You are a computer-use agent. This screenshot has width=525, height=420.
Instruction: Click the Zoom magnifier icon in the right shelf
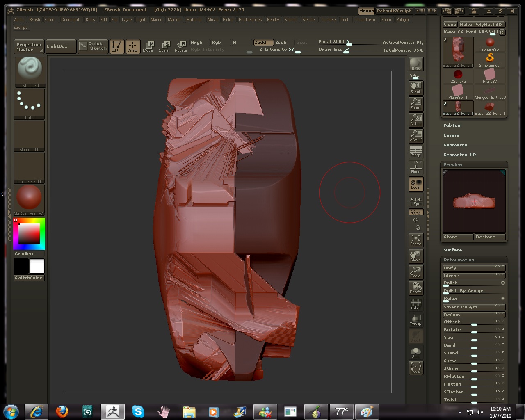[416, 104]
